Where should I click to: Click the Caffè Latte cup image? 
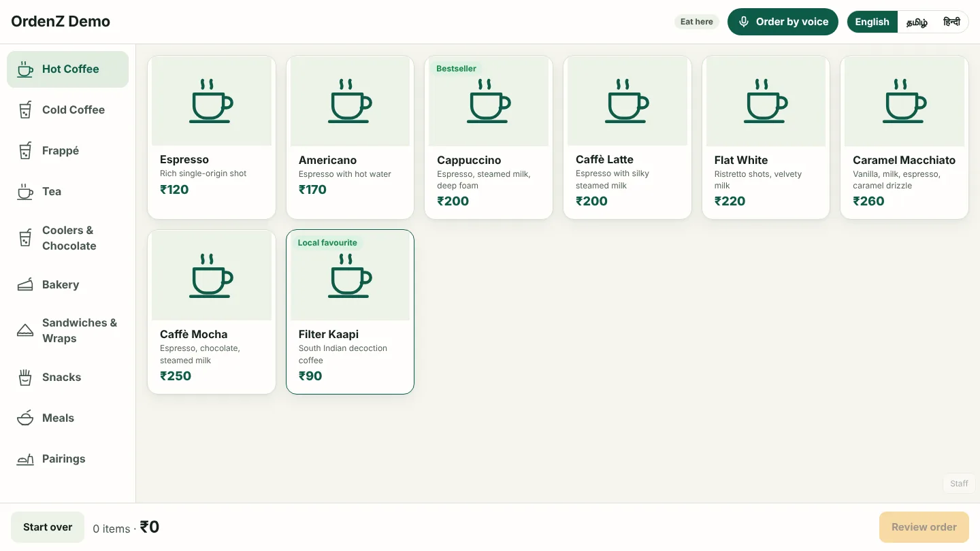coord(627,101)
